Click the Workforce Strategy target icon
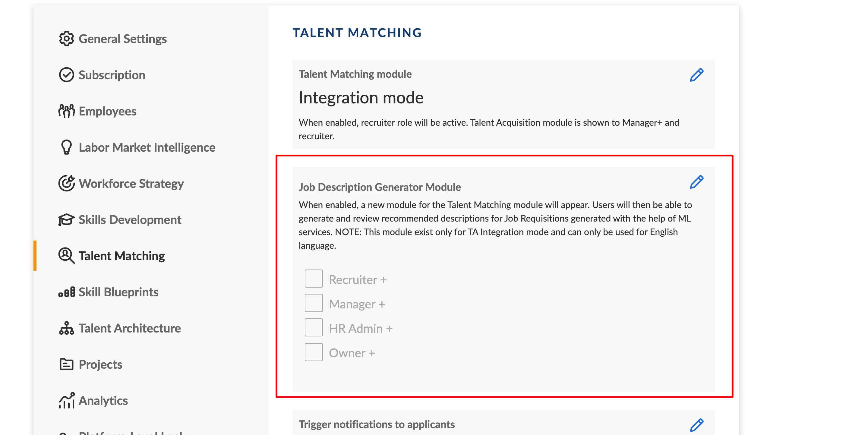This screenshot has height=435, width=868. (x=66, y=183)
